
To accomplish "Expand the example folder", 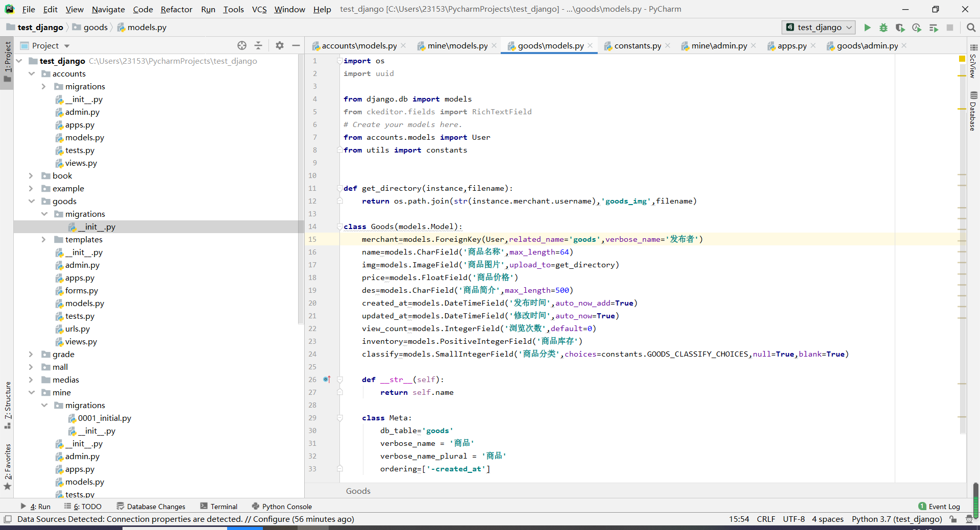I will tap(31, 188).
